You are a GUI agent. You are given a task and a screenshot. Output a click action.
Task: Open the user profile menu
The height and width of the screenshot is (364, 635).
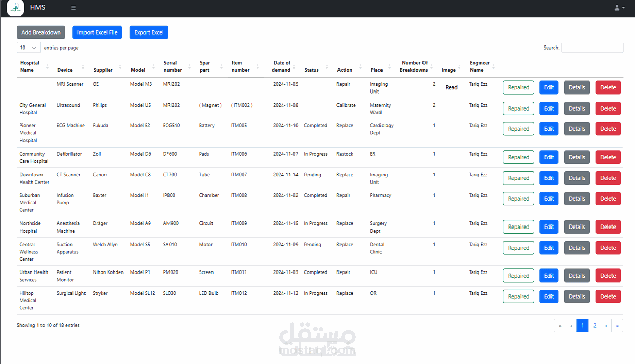pyautogui.click(x=619, y=8)
